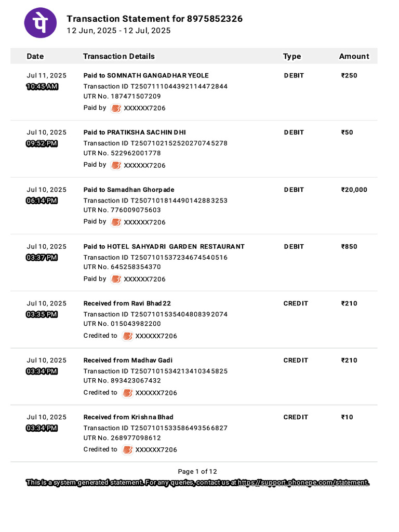Open the support.phonepe.com statement link
The width and height of the screenshot is (399, 532).
[303, 483]
